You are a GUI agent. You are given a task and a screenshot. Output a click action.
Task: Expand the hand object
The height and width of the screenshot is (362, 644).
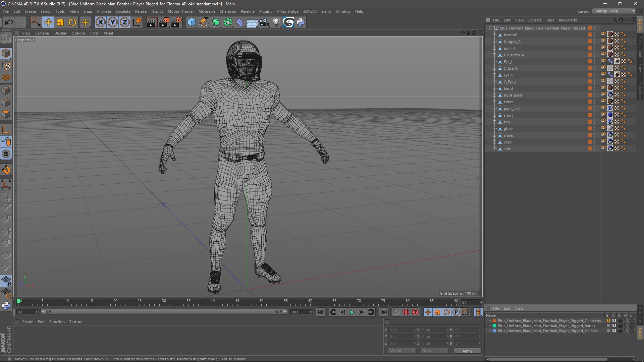coord(494,88)
